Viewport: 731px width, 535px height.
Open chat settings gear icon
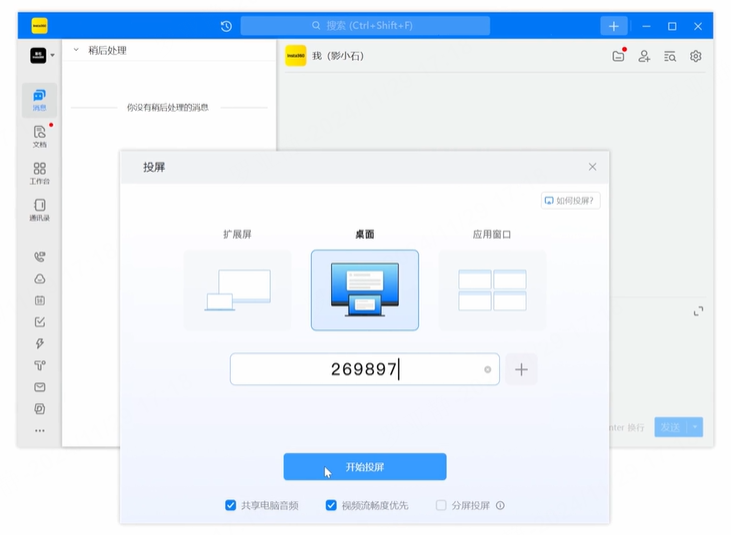[x=696, y=57]
